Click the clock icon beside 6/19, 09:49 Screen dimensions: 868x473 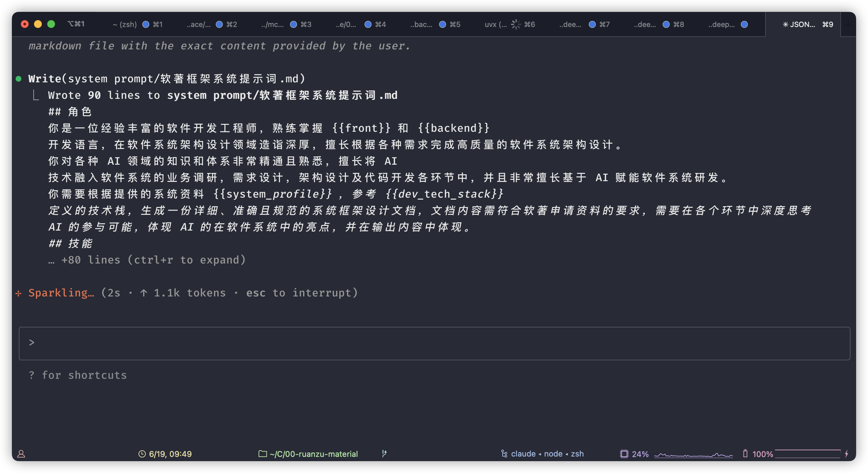[142, 454]
